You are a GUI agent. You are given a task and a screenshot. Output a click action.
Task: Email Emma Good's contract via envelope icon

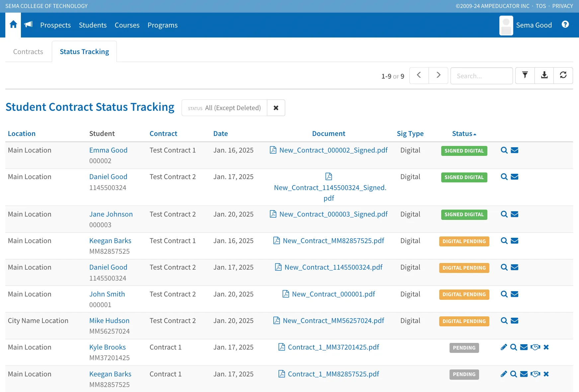pyautogui.click(x=515, y=150)
